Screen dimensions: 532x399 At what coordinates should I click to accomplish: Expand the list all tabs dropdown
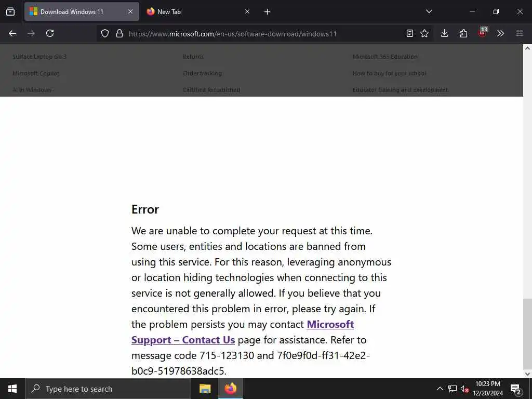[429, 11]
